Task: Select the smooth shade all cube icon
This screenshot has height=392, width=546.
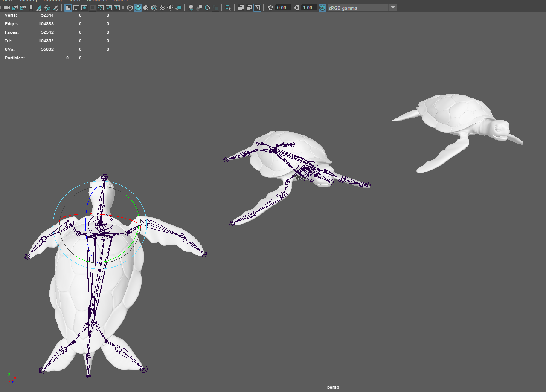Action: tap(138, 7)
